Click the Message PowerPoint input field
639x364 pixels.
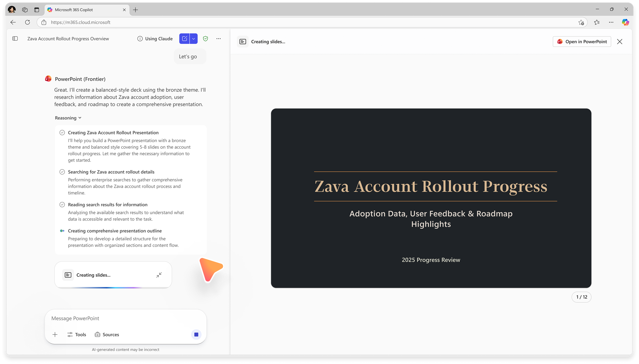(125, 318)
